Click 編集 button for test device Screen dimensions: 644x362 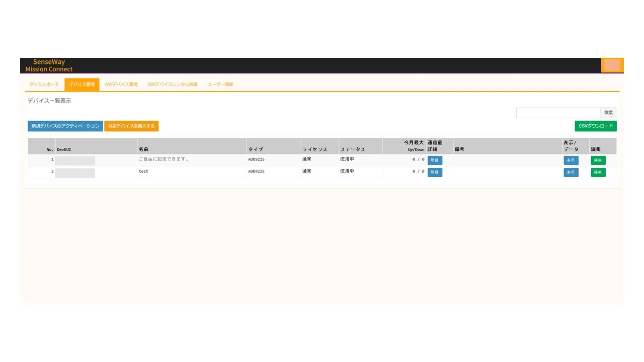pyautogui.click(x=598, y=172)
